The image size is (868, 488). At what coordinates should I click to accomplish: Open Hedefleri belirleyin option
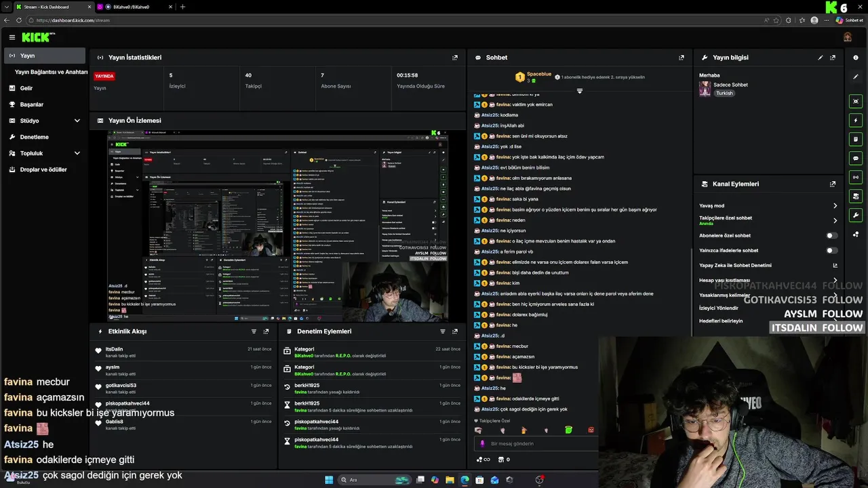(x=721, y=321)
